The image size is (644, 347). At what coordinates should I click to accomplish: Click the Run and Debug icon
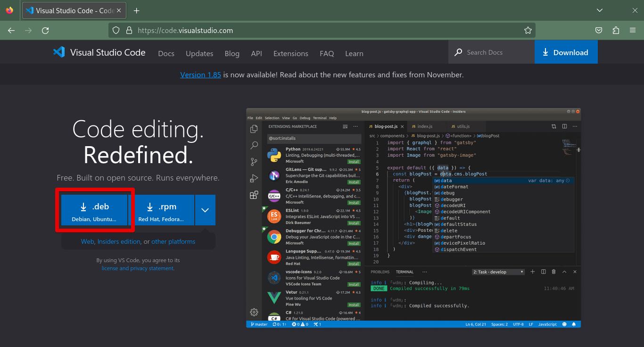(x=254, y=178)
